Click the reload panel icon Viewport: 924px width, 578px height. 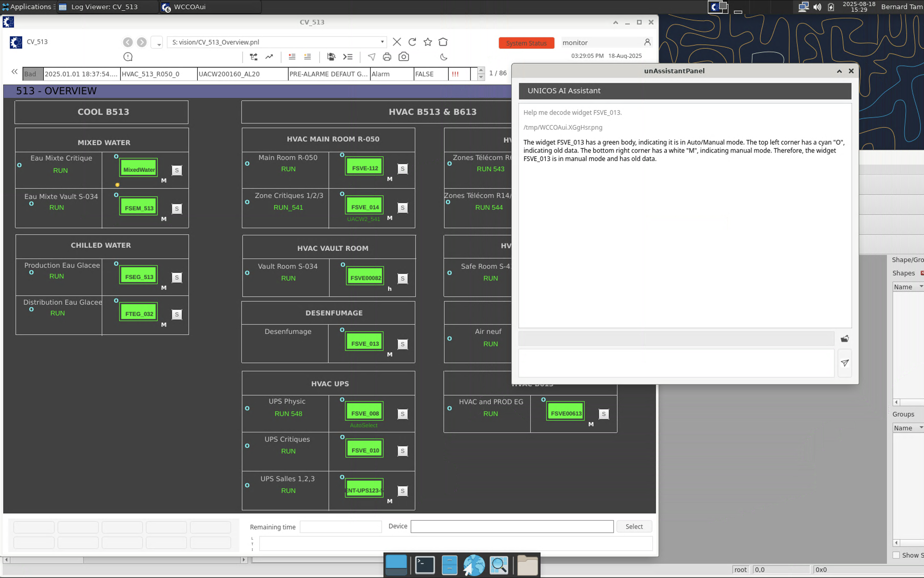412,42
